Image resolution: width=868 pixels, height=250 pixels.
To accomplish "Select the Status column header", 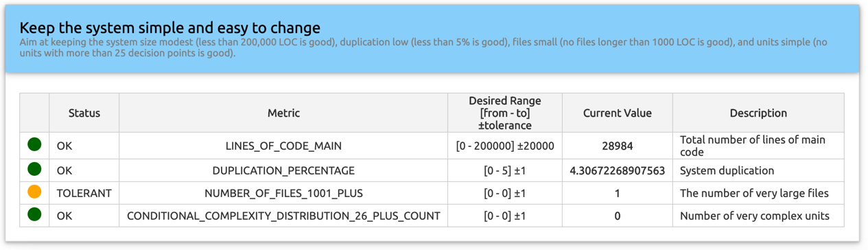I will 84,113.
